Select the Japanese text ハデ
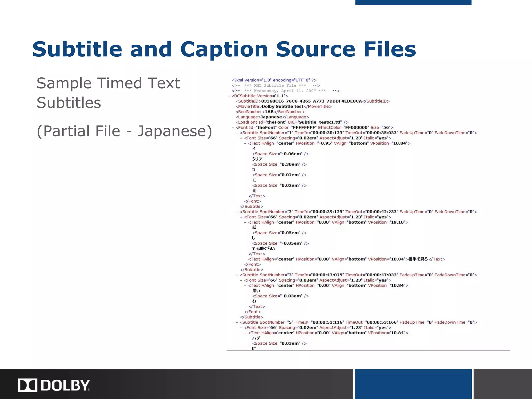Screen dimensions: 532x399 tap(256, 338)
